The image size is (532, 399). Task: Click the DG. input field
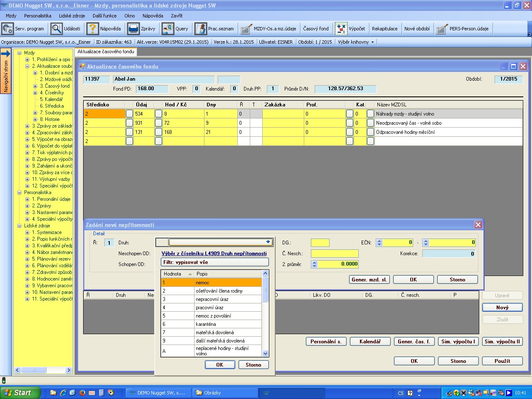[x=320, y=242]
